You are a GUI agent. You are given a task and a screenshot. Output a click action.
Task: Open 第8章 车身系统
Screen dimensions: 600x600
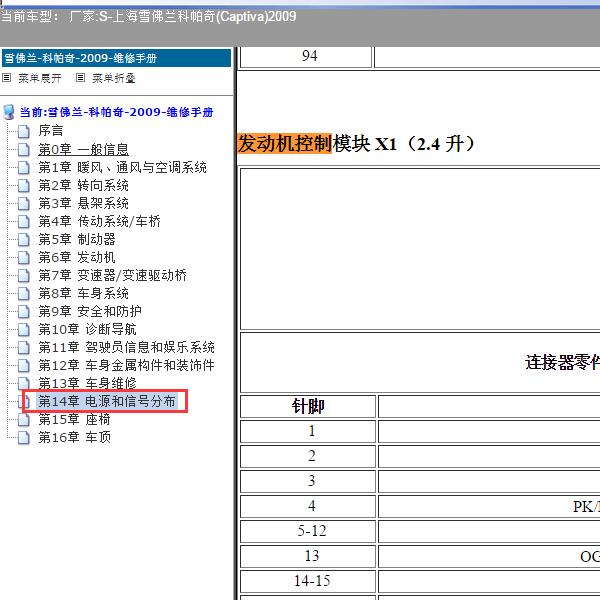(x=83, y=293)
